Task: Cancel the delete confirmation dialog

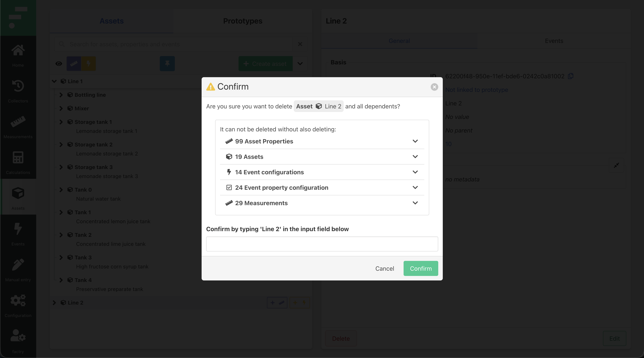Action: coord(385,269)
